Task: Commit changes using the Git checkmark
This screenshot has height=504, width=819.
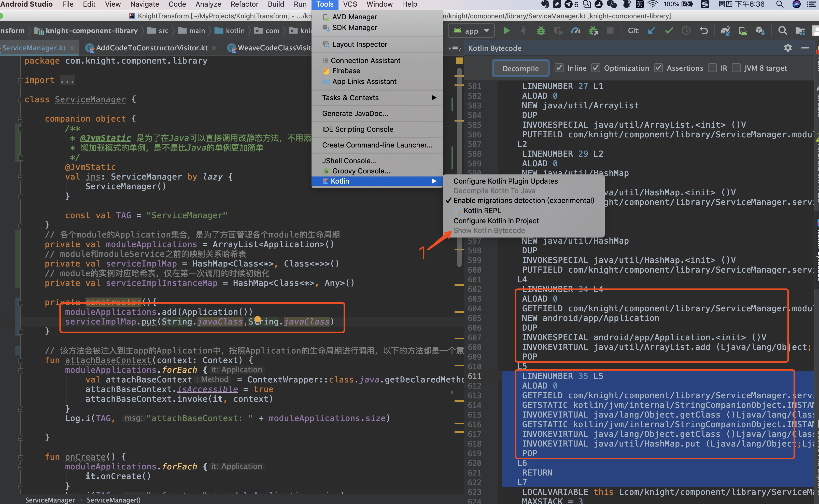Action: [669, 31]
